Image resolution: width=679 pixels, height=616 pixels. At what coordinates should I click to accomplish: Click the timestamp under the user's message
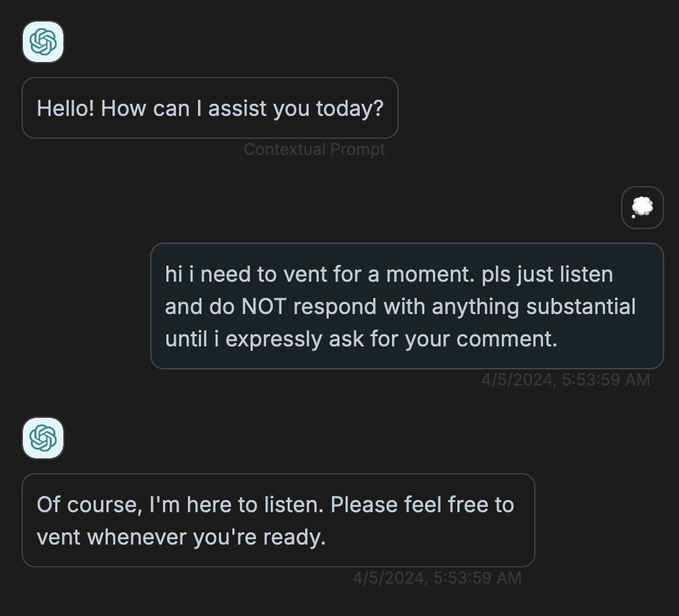(x=566, y=380)
